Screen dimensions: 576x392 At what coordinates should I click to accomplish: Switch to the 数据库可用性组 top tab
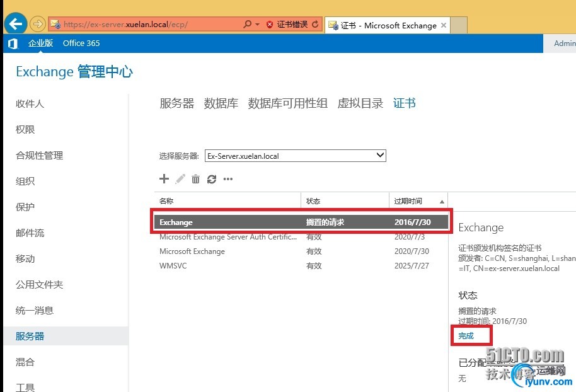point(287,103)
